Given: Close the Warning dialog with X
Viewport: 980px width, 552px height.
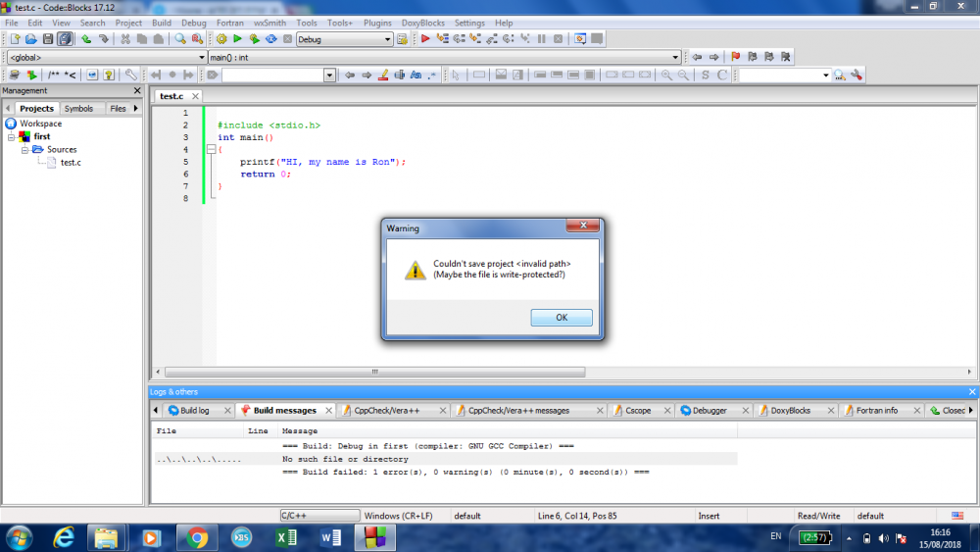Looking at the screenshot, I should pyautogui.click(x=582, y=226).
